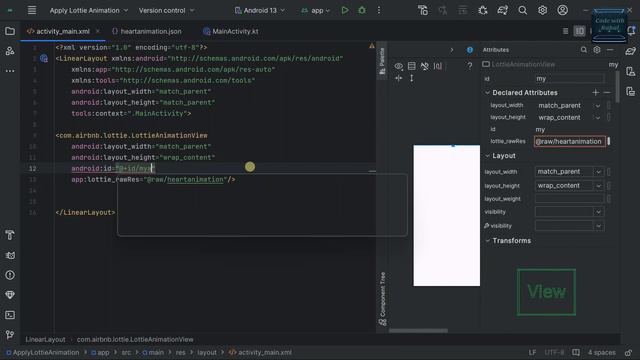
Task: Toggle vertical resize arrow icon in design toolbar
Action: 411,78
